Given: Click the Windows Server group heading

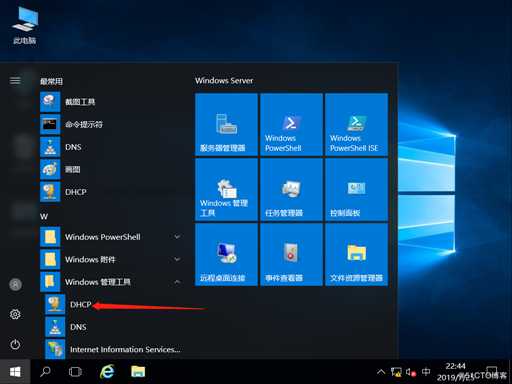Looking at the screenshot, I should (x=224, y=81).
